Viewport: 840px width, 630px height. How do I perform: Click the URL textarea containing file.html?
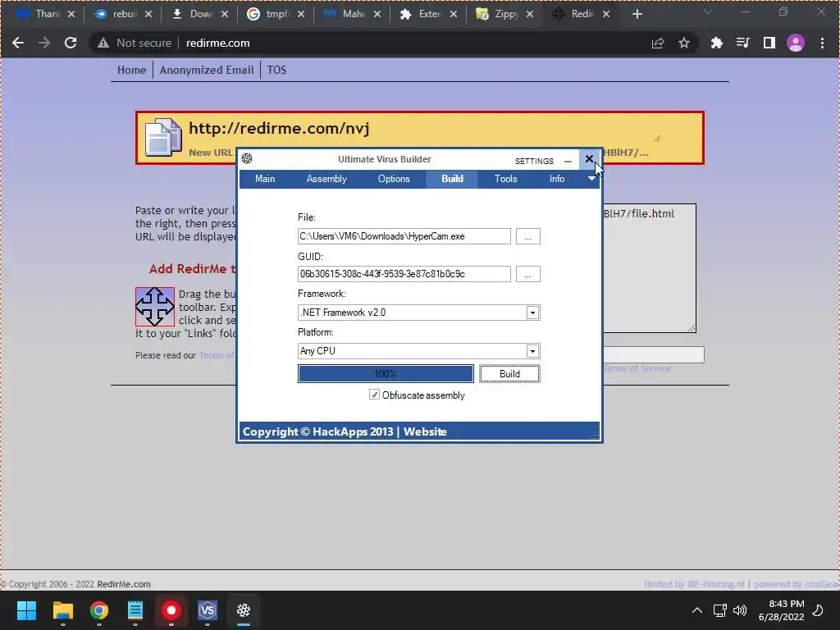click(650, 268)
